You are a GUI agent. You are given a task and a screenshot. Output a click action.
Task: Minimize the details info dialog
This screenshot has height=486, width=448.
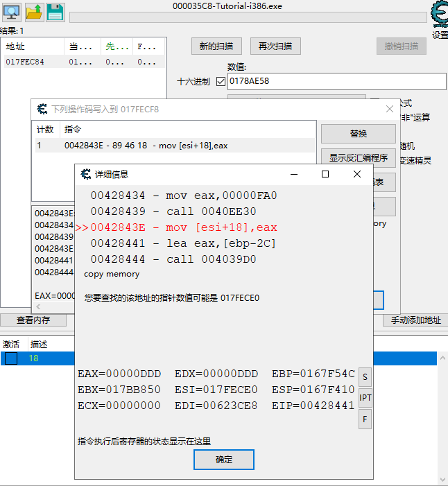(294, 174)
